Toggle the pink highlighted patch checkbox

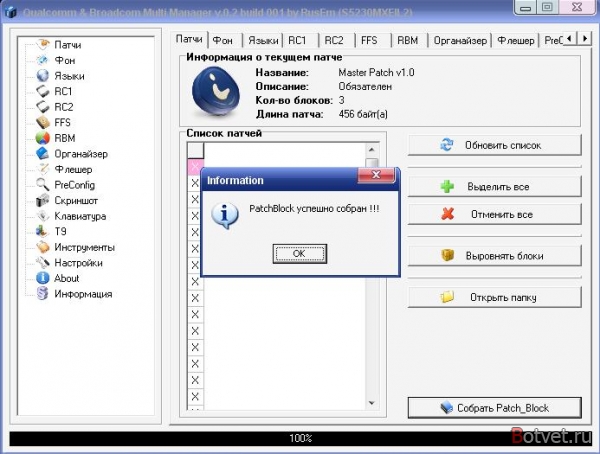(195, 167)
